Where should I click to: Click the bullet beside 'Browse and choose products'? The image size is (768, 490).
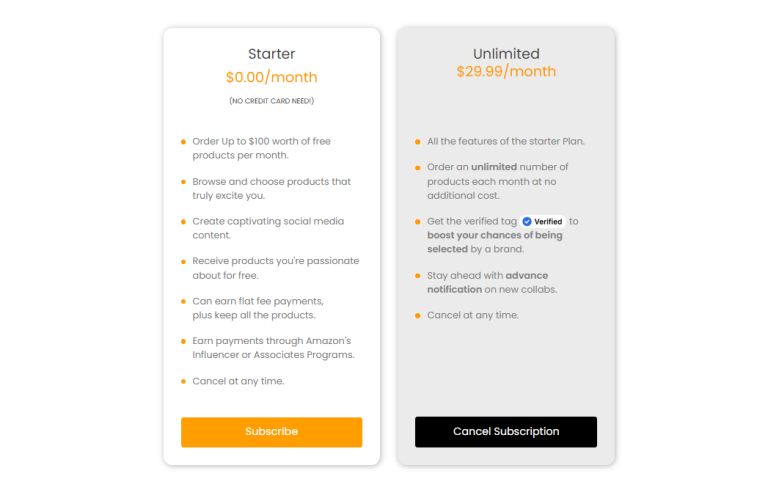[183, 182]
